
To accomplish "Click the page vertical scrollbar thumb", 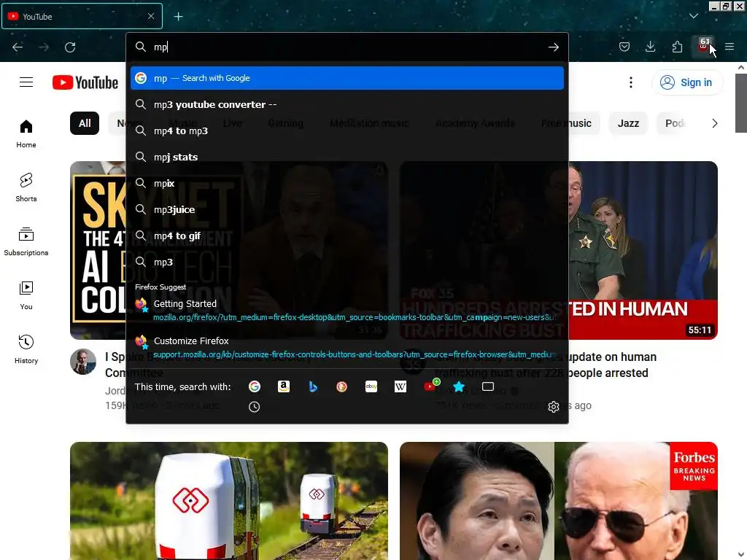I will pos(741,103).
